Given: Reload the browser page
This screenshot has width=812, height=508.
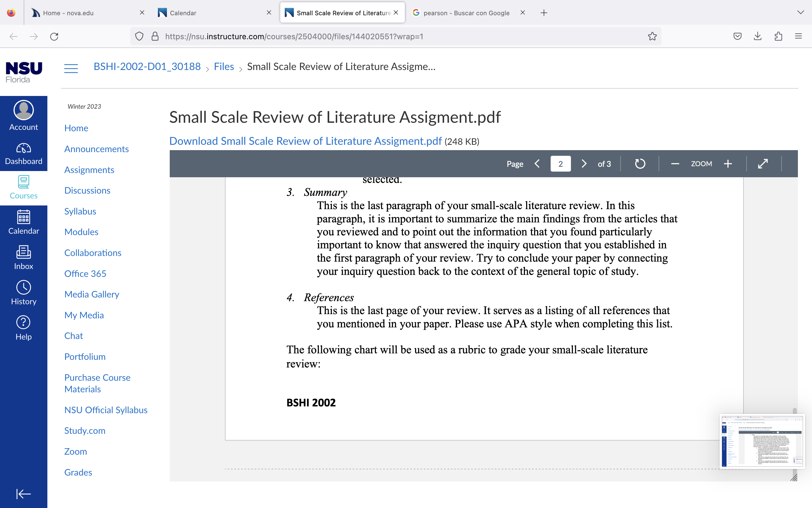Looking at the screenshot, I should [54, 36].
